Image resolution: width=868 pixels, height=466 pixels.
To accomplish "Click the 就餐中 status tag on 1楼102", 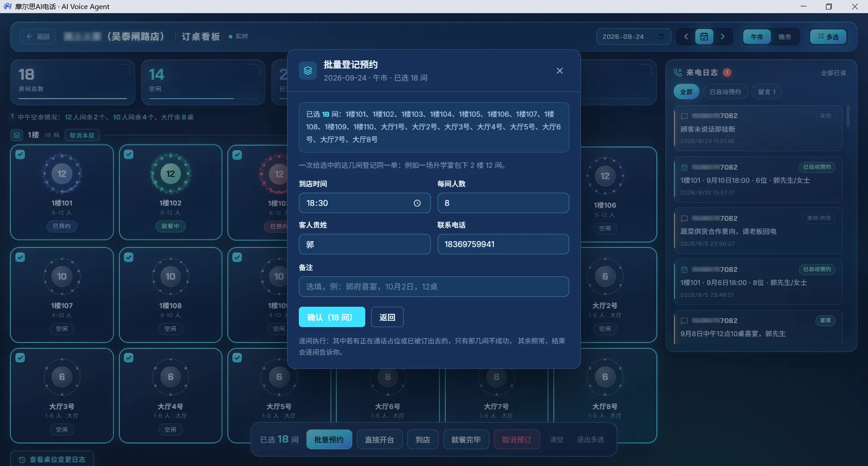I will click(170, 226).
